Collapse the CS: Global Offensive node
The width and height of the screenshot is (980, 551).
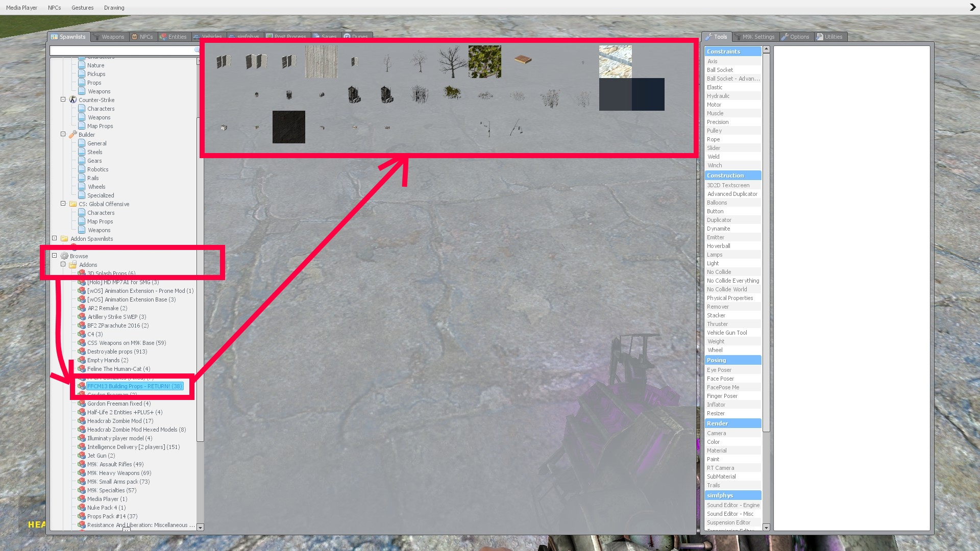63,204
